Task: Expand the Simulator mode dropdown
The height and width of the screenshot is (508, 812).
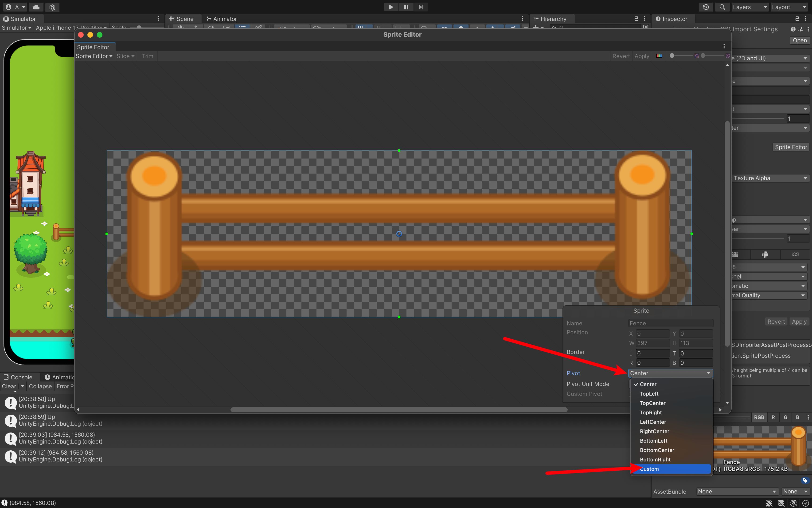Action: click(16, 28)
